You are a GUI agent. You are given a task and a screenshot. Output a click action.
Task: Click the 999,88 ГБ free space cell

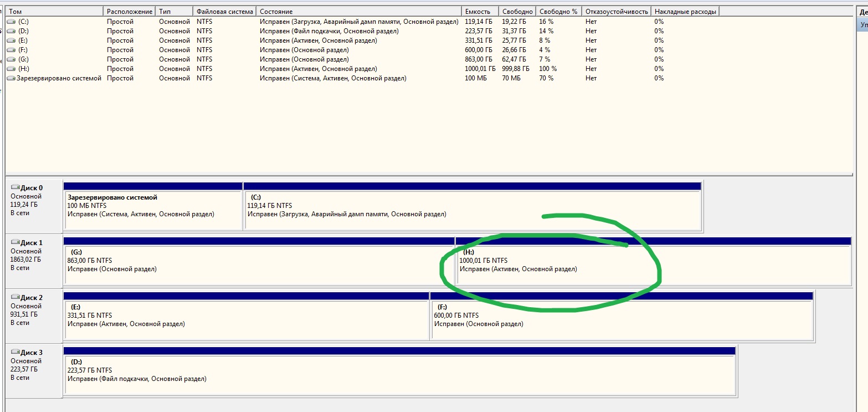pos(516,69)
